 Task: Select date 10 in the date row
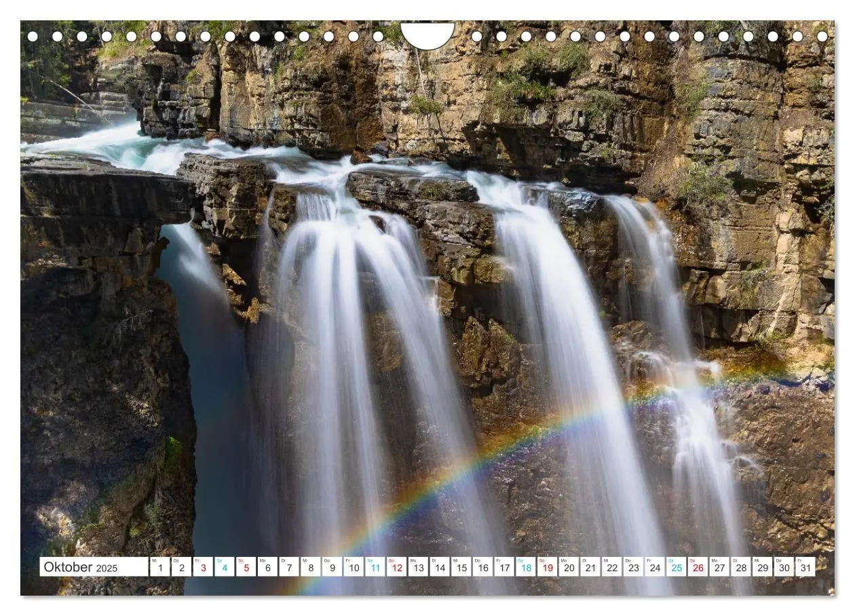[x=354, y=567]
